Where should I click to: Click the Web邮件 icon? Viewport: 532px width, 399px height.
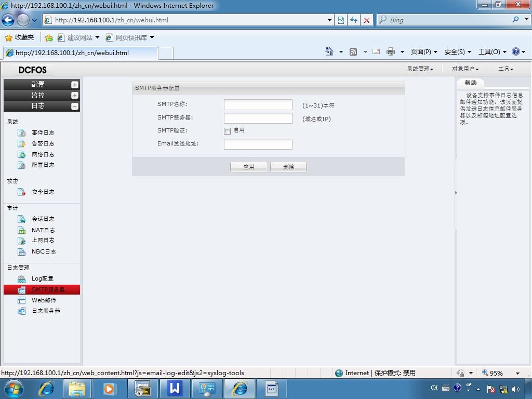click(x=21, y=301)
